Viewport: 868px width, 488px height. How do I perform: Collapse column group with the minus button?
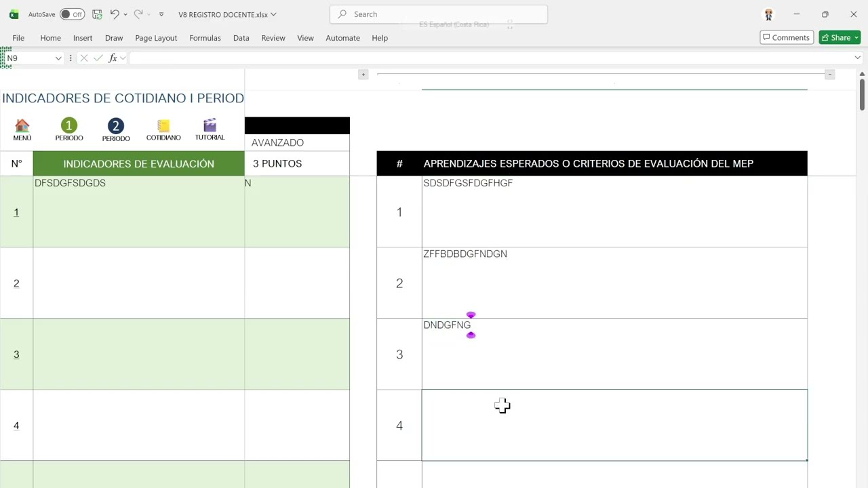(829, 75)
